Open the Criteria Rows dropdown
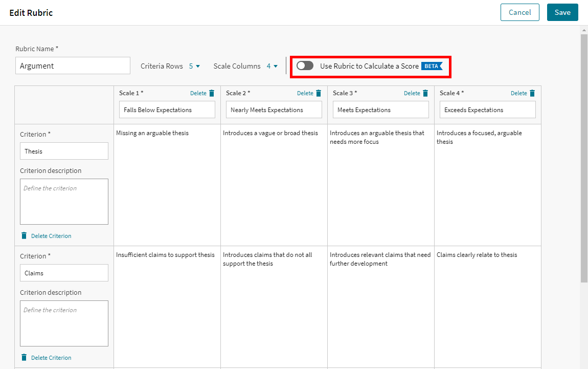 [194, 66]
